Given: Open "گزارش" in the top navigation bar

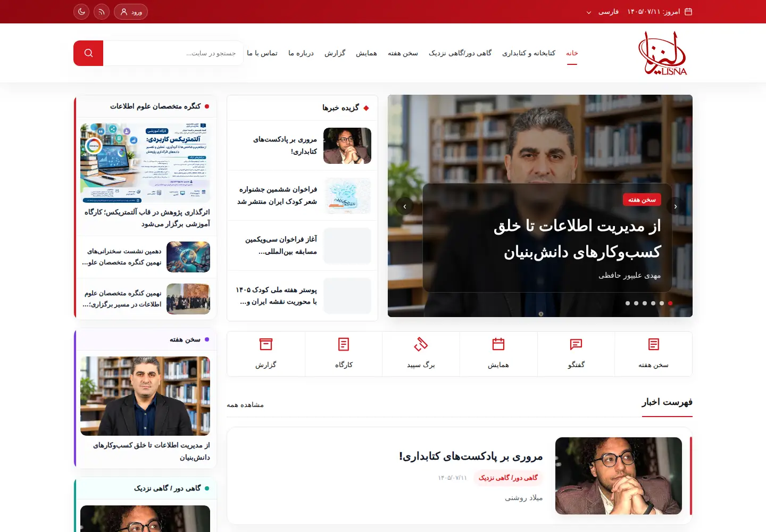Looking at the screenshot, I should pyautogui.click(x=335, y=53).
